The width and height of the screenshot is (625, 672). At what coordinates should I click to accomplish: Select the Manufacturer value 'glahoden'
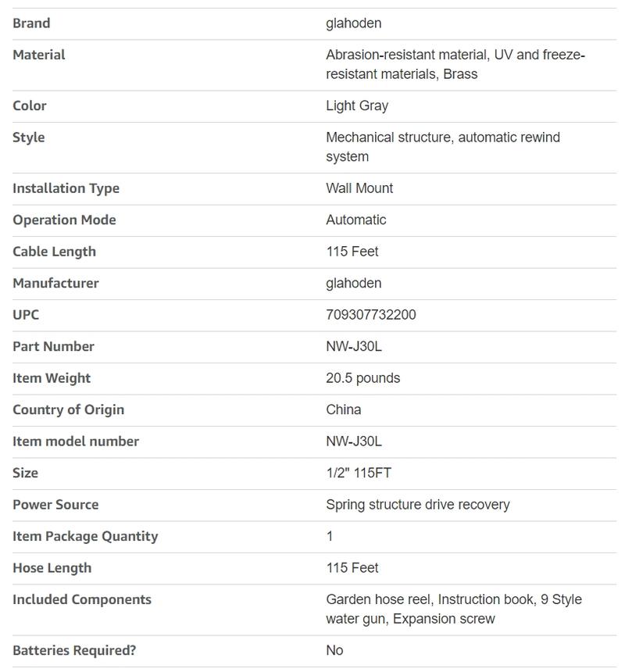pos(353,283)
